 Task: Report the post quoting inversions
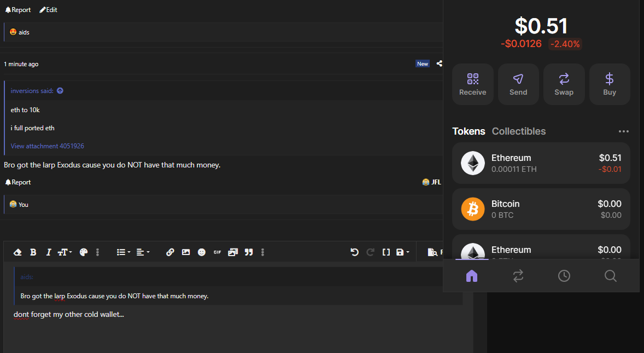[x=17, y=182]
